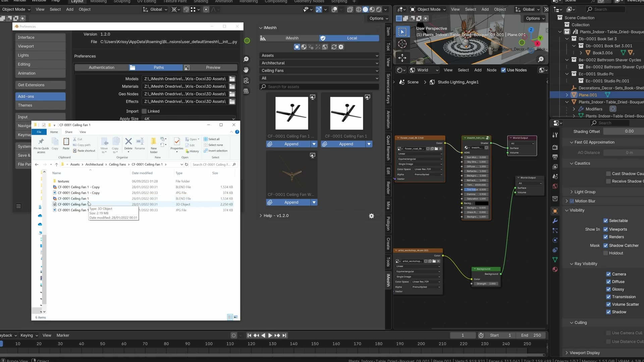Select the iMeshh HDRI world asset icon
Screen dimensions: 644x362
pos(325,47)
